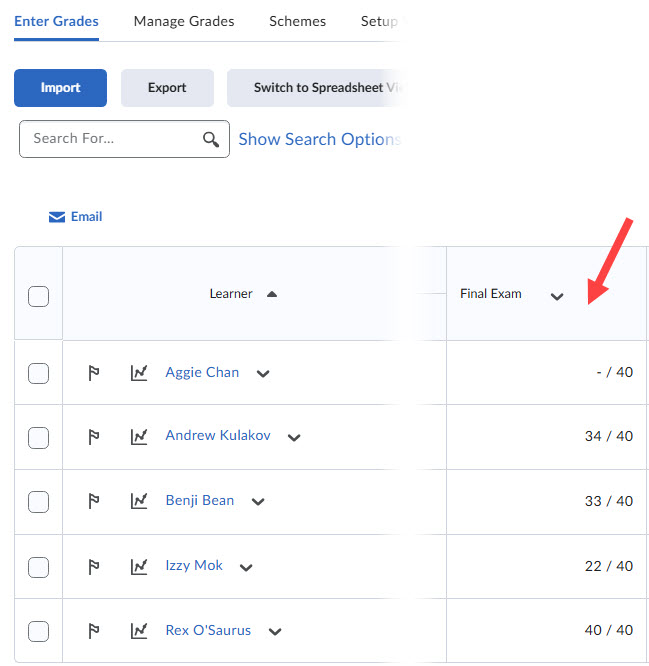
Task: Click the flag icon for Aggie Chan
Action: pos(94,373)
